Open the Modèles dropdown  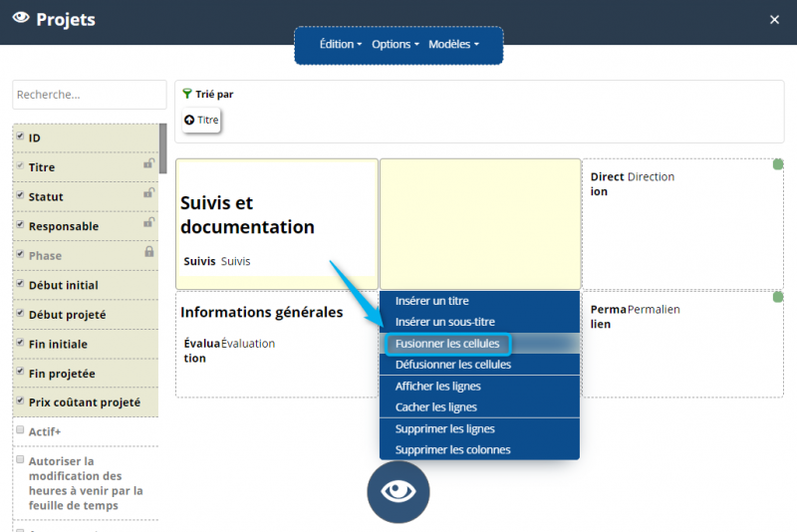[453, 44]
